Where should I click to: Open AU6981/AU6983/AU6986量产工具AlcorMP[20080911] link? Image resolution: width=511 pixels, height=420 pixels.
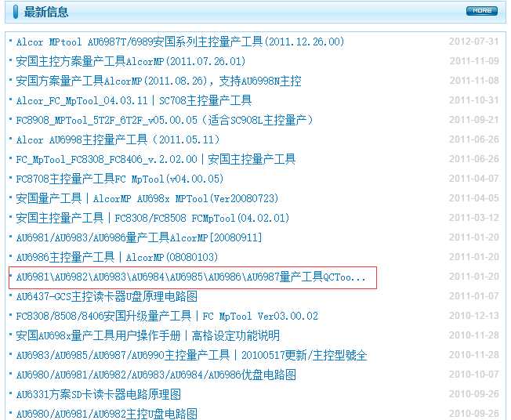(140, 237)
